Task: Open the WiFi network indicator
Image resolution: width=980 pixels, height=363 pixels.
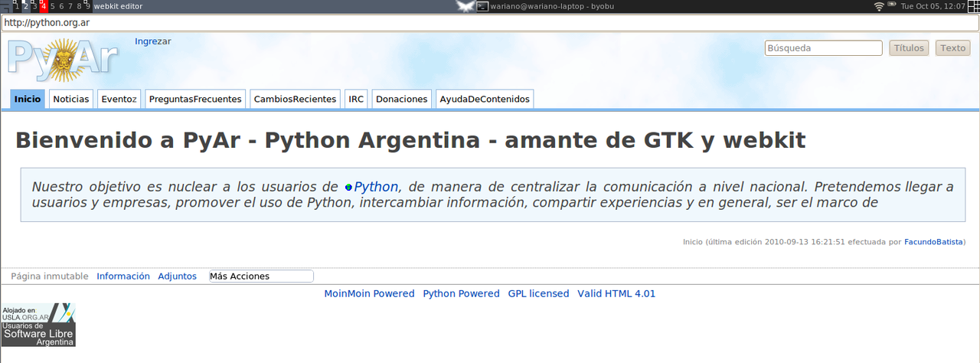Action: (x=879, y=6)
